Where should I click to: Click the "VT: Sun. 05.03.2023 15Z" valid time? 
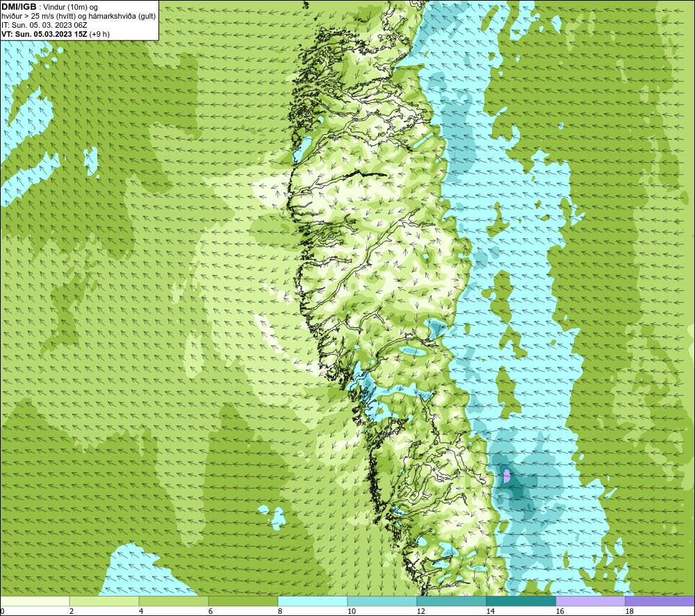point(44,34)
